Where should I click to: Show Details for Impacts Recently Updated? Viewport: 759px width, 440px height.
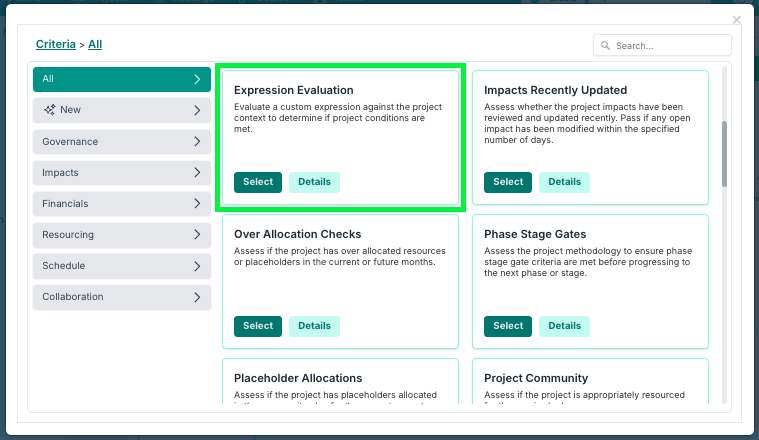tap(564, 182)
